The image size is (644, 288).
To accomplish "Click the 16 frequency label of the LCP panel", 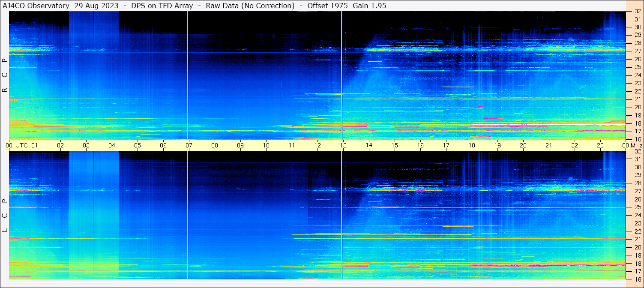I will pyautogui.click(x=637, y=279).
